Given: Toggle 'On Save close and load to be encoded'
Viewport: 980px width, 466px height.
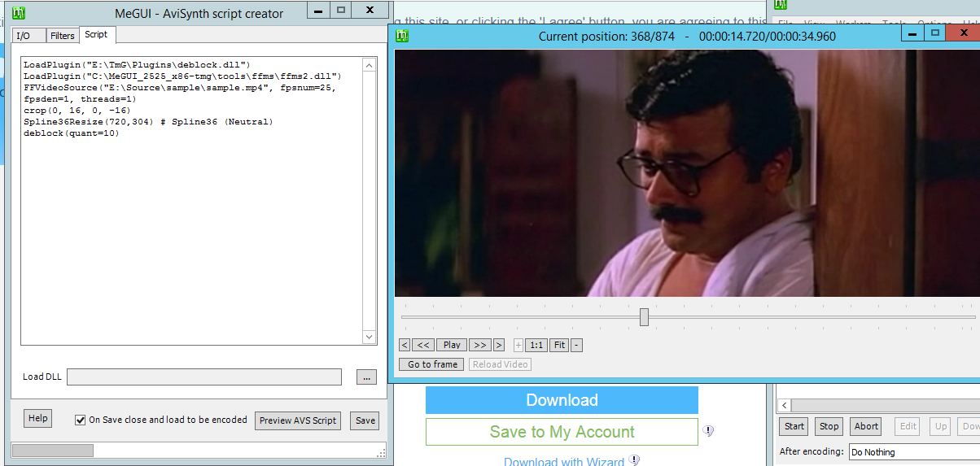Looking at the screenshot, I should coord(80,420).
